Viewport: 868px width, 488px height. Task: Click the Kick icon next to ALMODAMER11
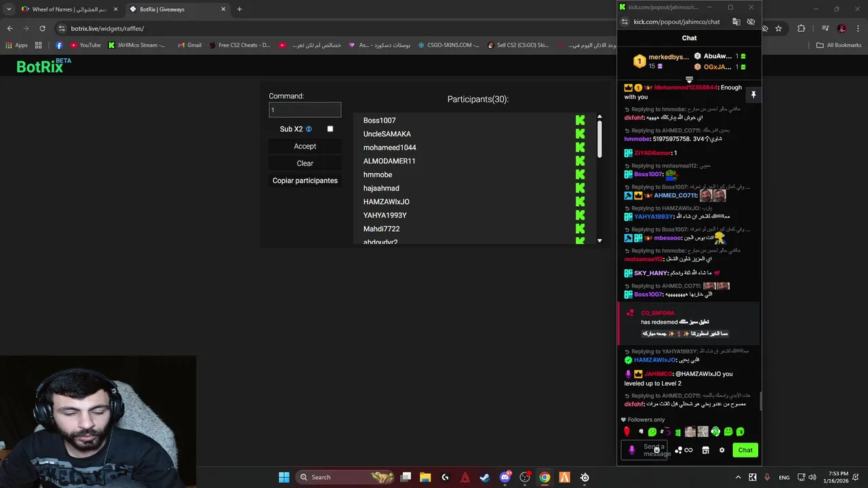pos(580,161)
